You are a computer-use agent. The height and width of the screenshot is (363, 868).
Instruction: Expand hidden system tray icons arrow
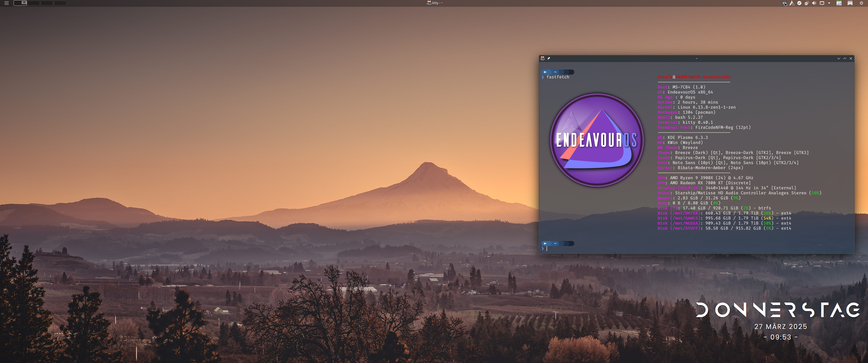pyautogui.click(x=829, y=3)
